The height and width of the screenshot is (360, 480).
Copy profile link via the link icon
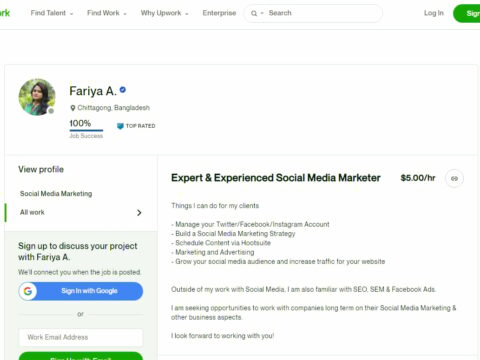pos(454,179)
